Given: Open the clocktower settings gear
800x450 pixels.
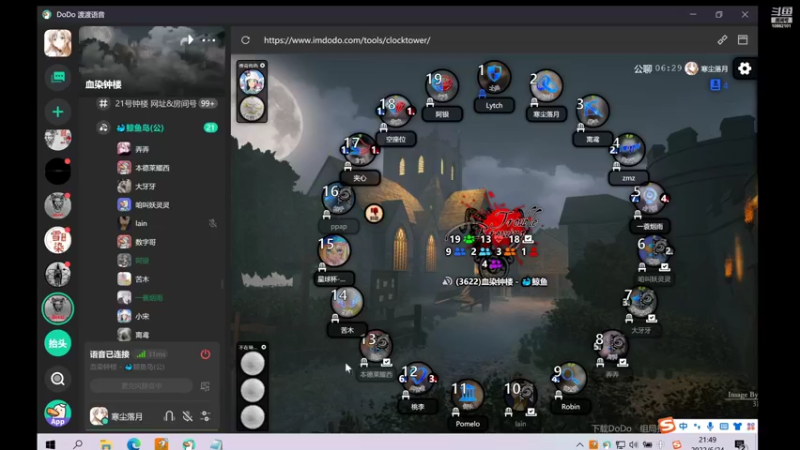Looking at the screenshot, I should (x=744, y=68).
